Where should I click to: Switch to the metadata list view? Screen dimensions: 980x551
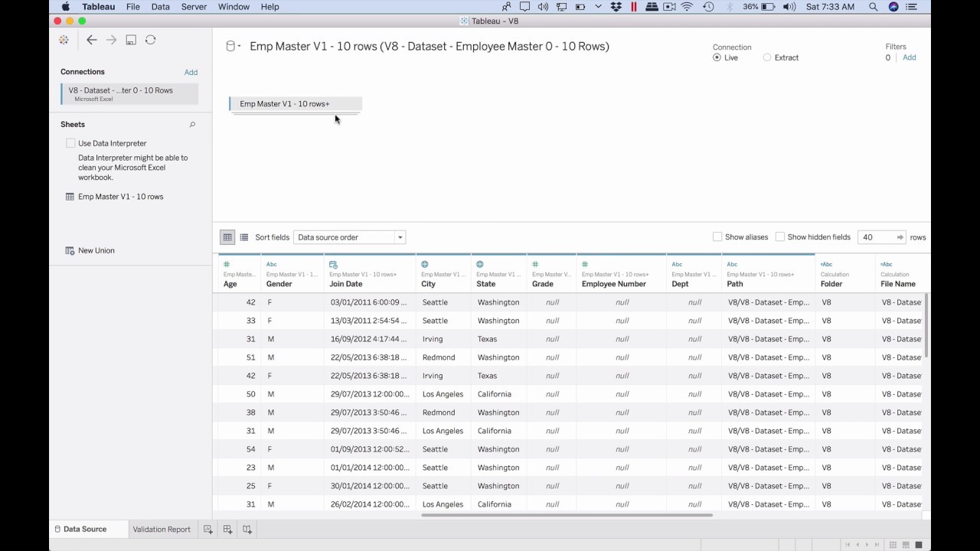pos(244,237)
